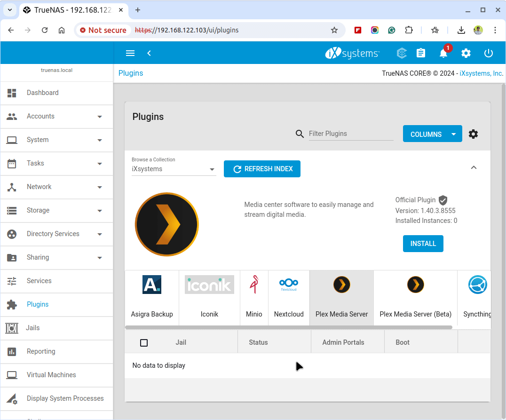Open the Browse a Collection dropdown
The width and height of the screenshot is (506, 420).
pyautogui.click(x=174, y=169)
